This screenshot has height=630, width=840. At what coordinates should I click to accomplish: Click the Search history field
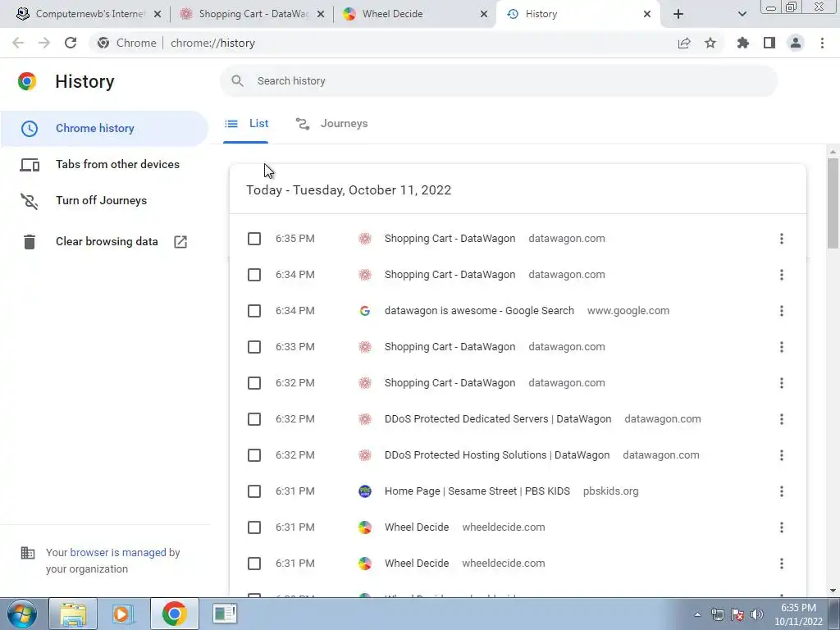[499, 81]
